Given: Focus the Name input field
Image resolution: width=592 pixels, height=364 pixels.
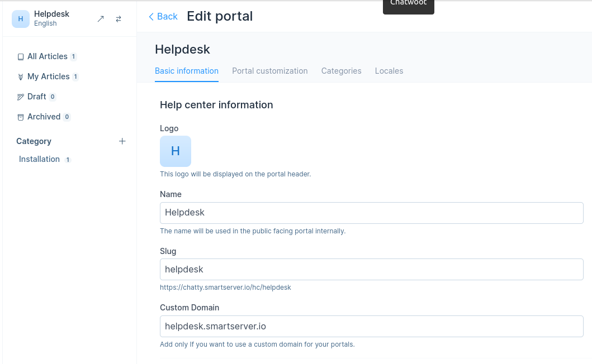Looking at the screenshot, I should (x=371, y=213).
